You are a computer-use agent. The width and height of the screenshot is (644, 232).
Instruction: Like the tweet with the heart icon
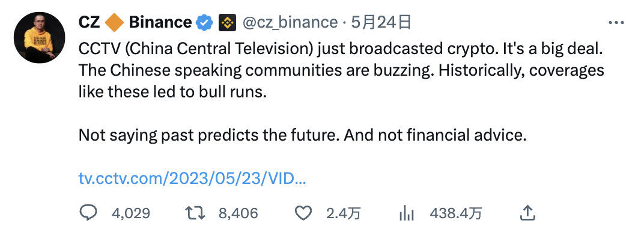tap(303, 213)
